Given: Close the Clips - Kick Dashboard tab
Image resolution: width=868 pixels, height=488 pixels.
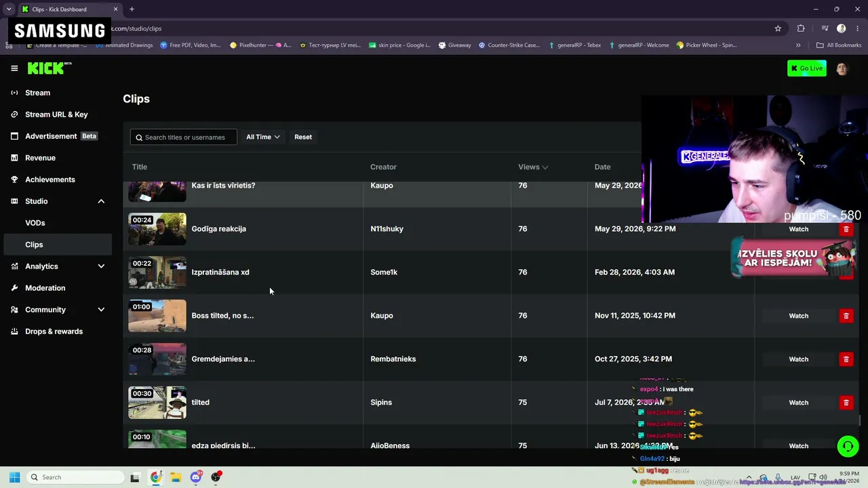Looking at the screenshot, I should pyautogui.click(x=115, y=9).
